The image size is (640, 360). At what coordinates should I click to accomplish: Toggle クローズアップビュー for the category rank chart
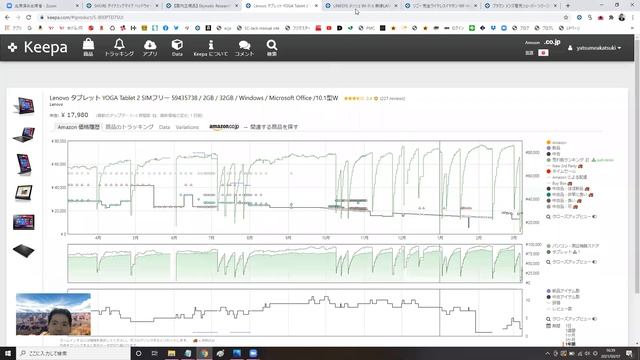(x=572, y=262)
